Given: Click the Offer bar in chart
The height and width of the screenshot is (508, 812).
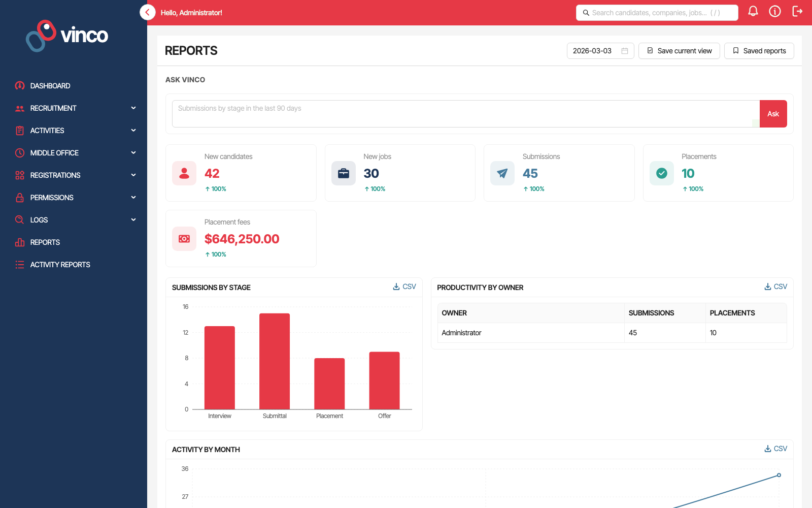Looking at the screenshot, I should click(384, 380).
